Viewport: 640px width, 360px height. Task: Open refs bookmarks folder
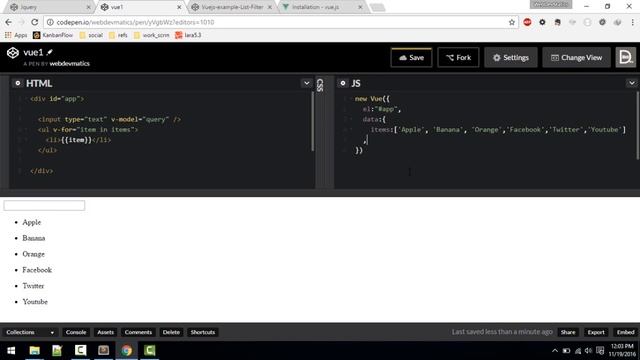(118, 35)
